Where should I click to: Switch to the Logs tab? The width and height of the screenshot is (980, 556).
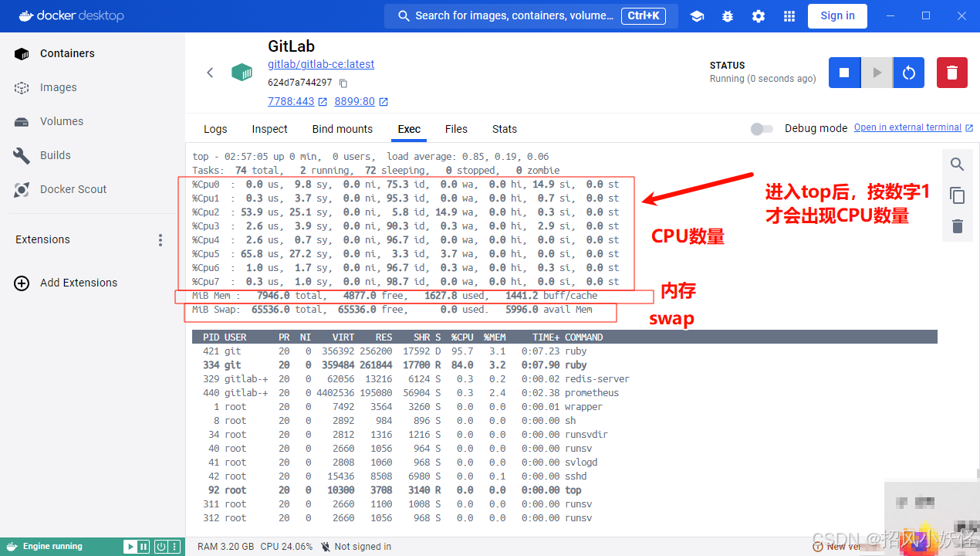point(215,129)
